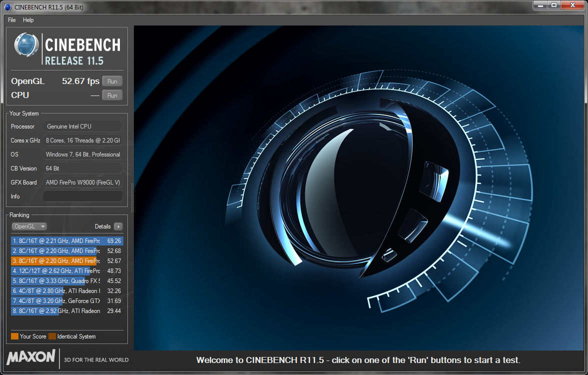Click the MAXON logo at bottom left
The image size is (588, 375).
[31, 357]
